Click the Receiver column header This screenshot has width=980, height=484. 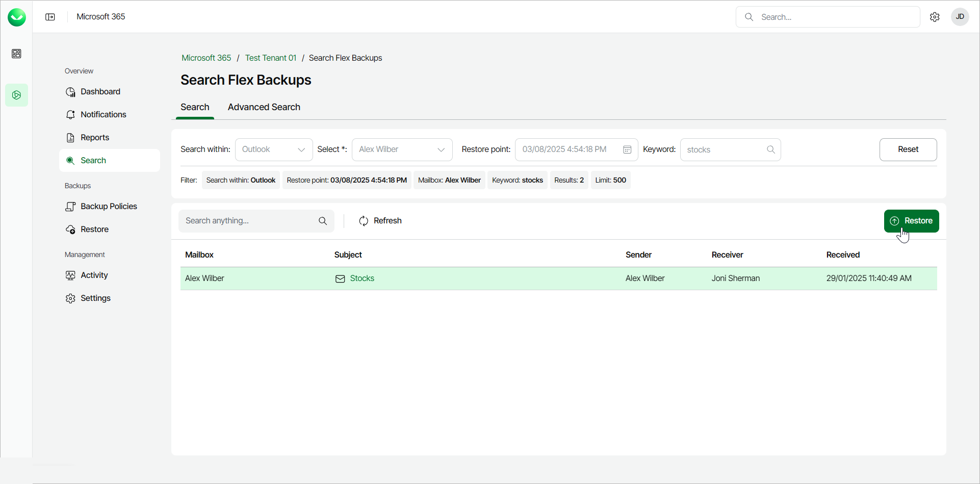728,255
